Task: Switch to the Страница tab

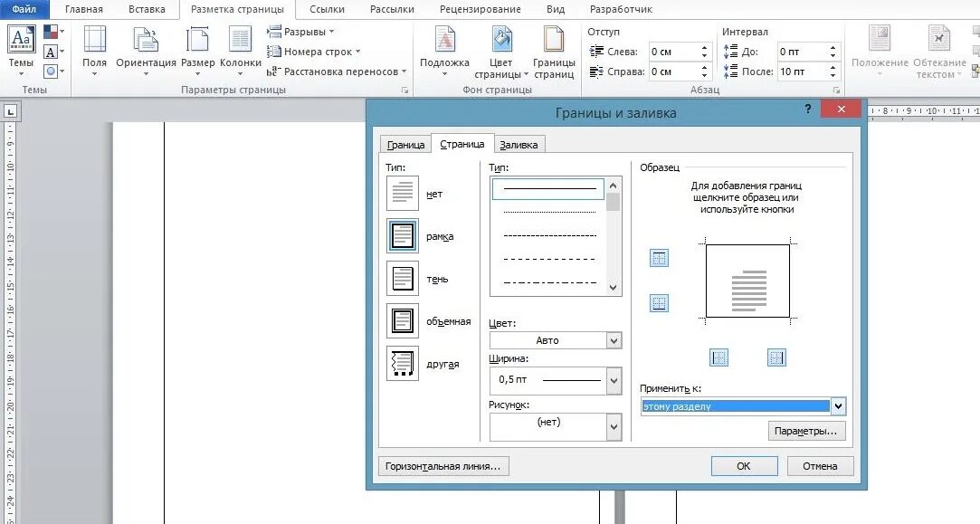Action: pos(461,144)
